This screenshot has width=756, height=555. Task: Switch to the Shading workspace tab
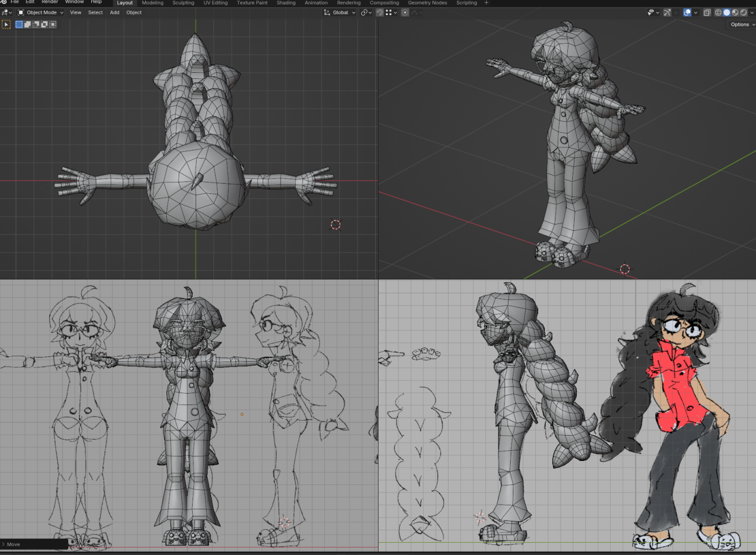(x=286, y=3)
